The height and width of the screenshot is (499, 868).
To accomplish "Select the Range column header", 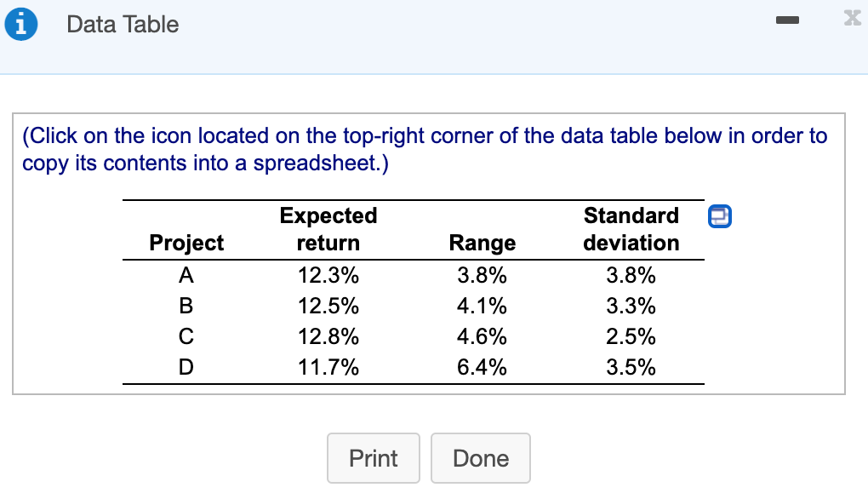I will (483, 243).
